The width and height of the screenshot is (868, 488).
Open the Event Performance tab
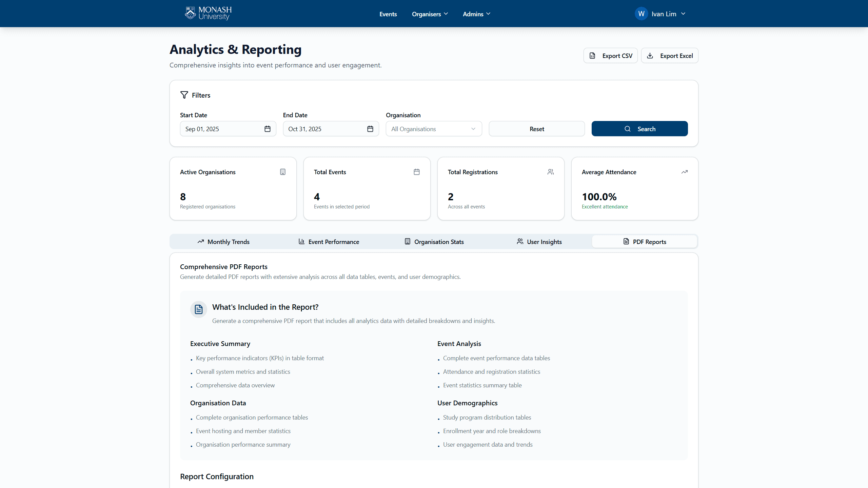(328, 242)
